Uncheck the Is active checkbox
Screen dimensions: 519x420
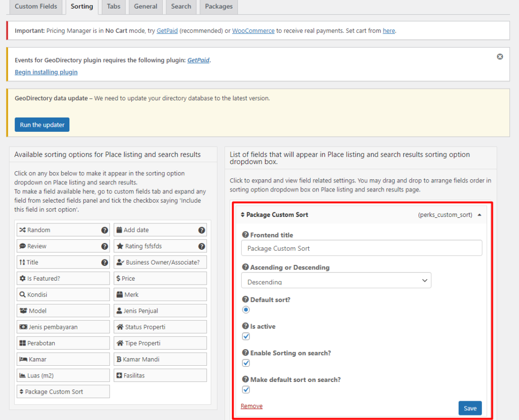pyautogui.click(x=246, y=336)
